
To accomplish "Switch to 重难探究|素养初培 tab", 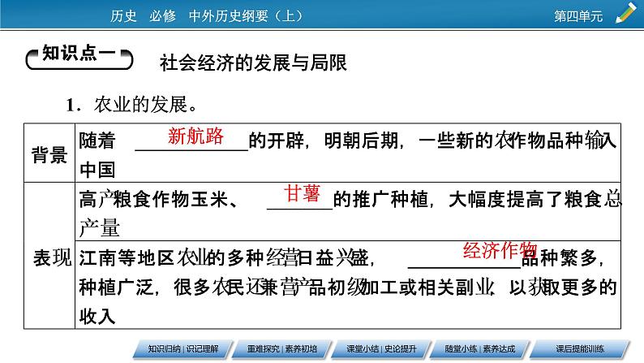I will coord(281,349).
